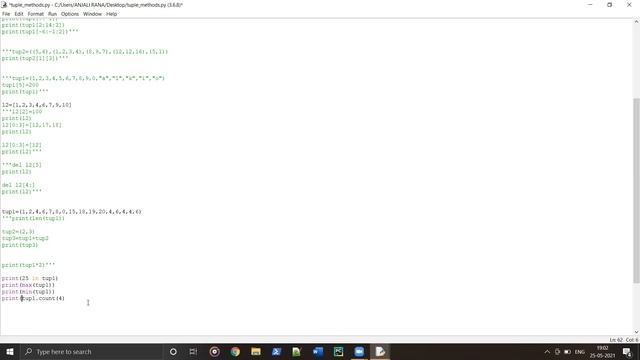Open Microsoft Word from taskbar
The width and height of the screenshot is (640, 360).
tap(318, 351)
